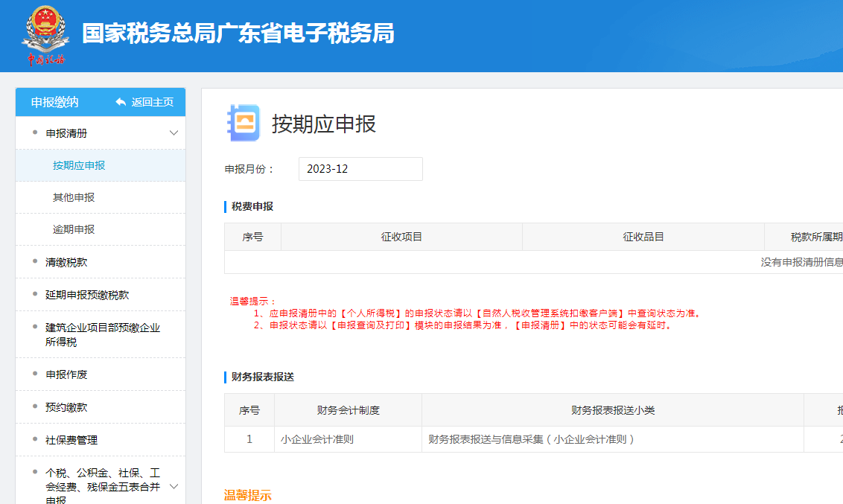Open 逾期申报 submenu item
The height and width of the screenshot is (504, 843).
(74, 229)
